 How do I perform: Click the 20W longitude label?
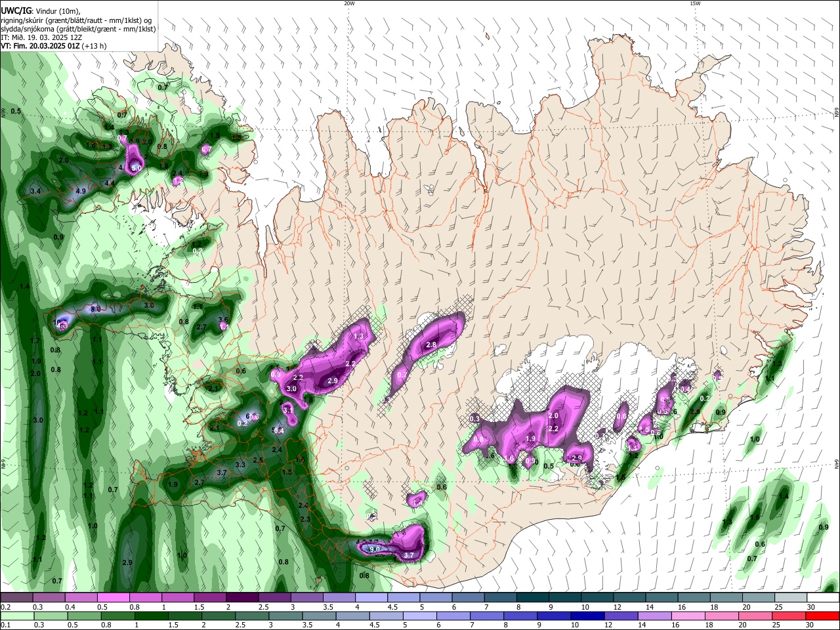(x=349, y=3)
